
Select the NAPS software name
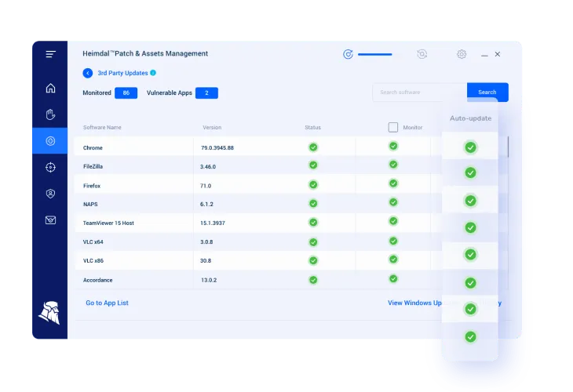point(90,205)
